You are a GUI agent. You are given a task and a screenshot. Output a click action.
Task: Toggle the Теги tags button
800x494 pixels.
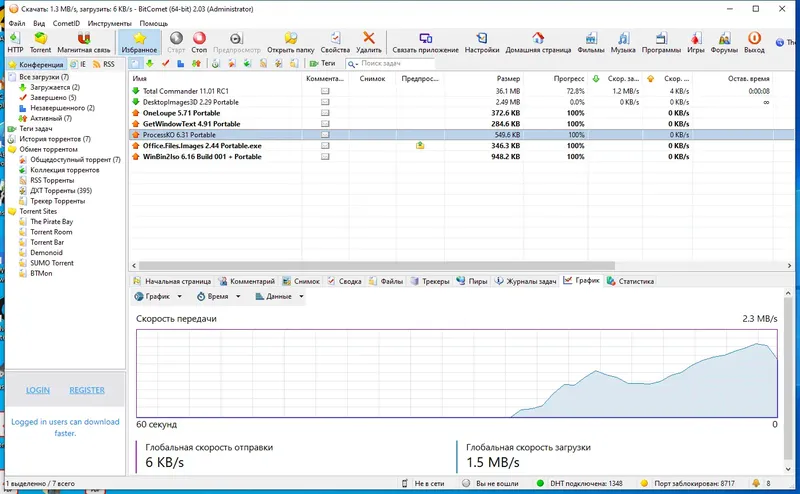[x=322, y=63]
